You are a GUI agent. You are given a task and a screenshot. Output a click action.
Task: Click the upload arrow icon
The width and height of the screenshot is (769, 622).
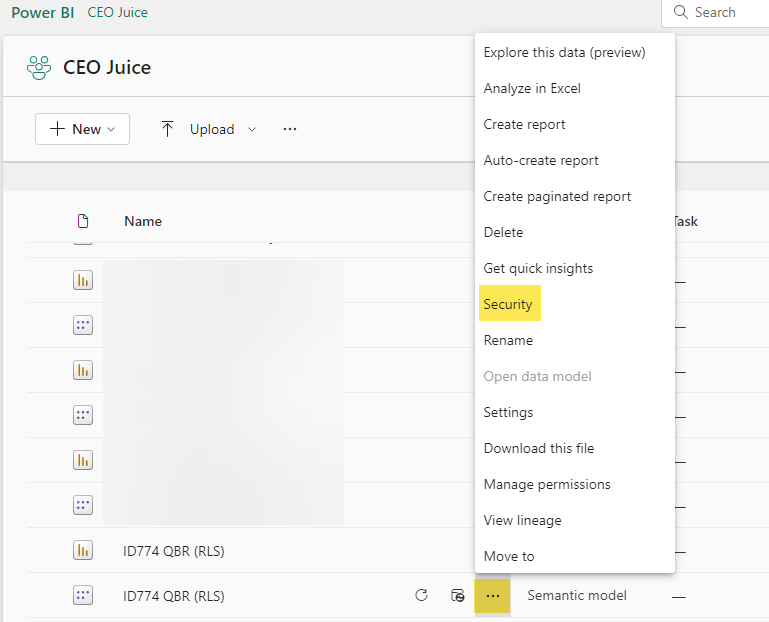(167, 129)
